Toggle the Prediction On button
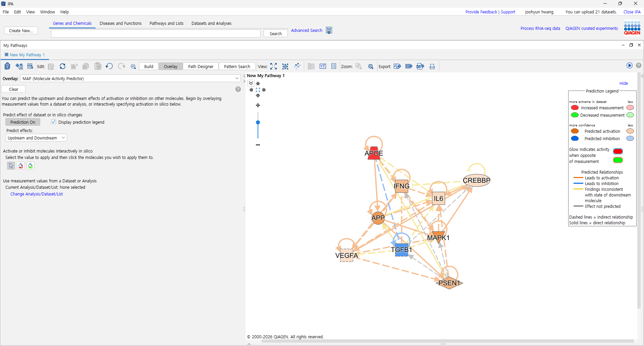This screenshot has height=346, width=644. (23, 122)
